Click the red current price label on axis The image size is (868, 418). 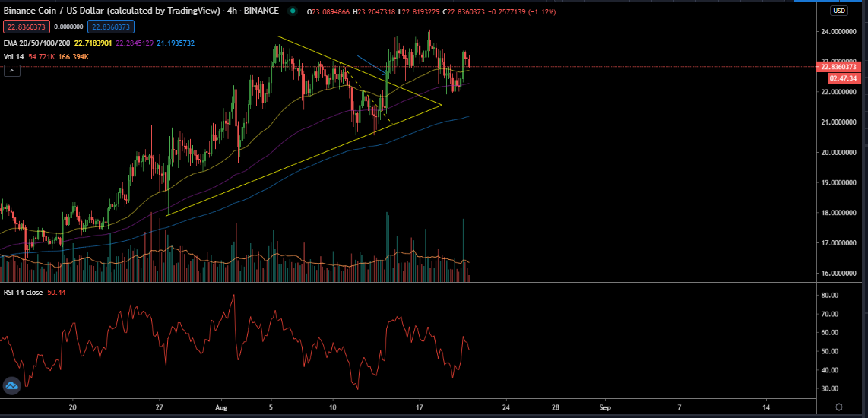[838, 67]
